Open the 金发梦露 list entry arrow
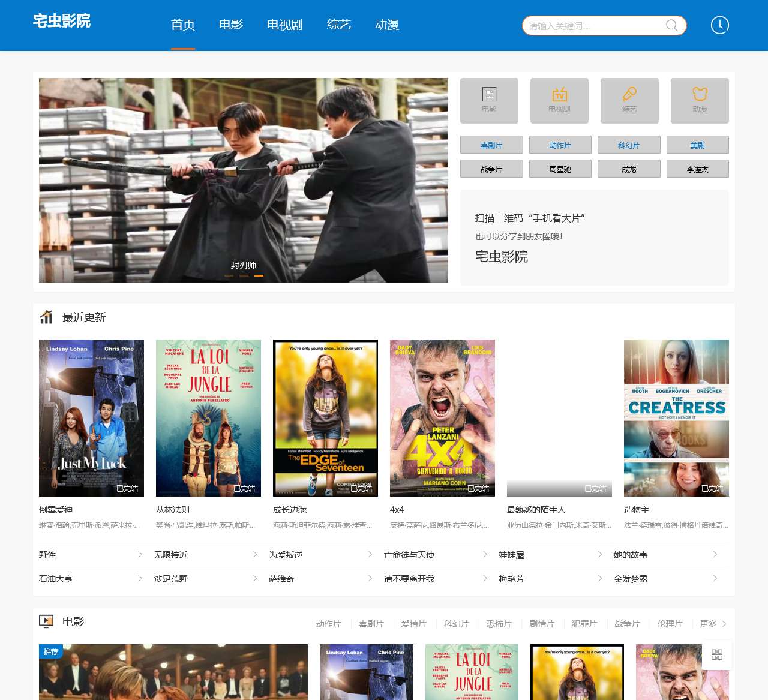This screenshot has width=768, height=700. click(715, 579)
